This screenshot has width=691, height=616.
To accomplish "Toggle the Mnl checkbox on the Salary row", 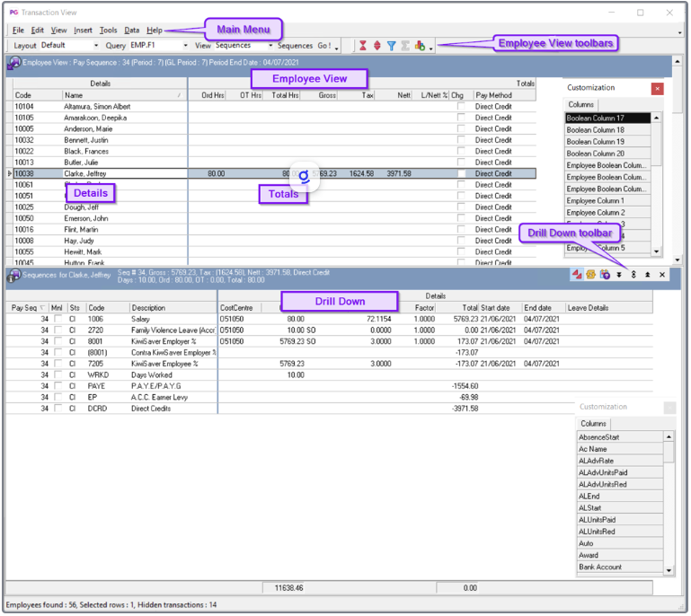I will coord(59,319).
